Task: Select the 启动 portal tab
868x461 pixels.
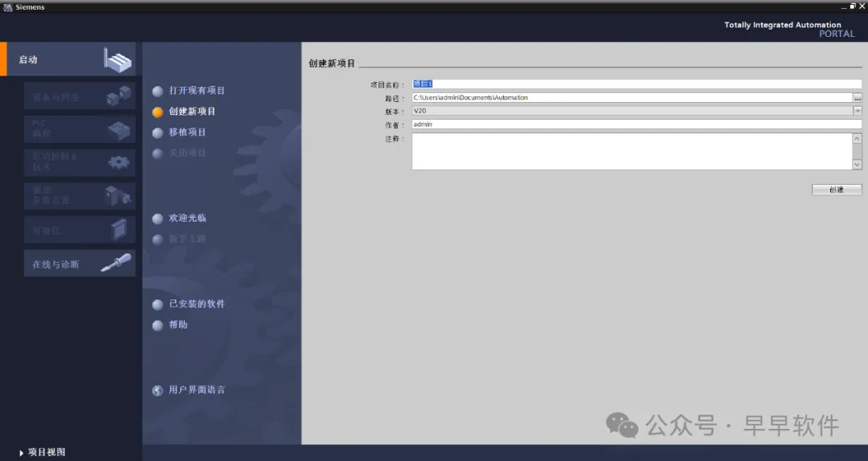Action: (x=68, y=59)
